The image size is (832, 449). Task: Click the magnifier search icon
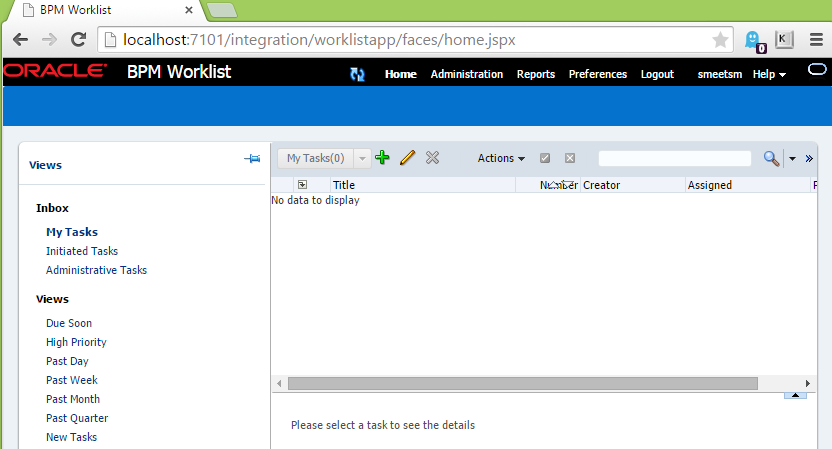coord(772,158)
